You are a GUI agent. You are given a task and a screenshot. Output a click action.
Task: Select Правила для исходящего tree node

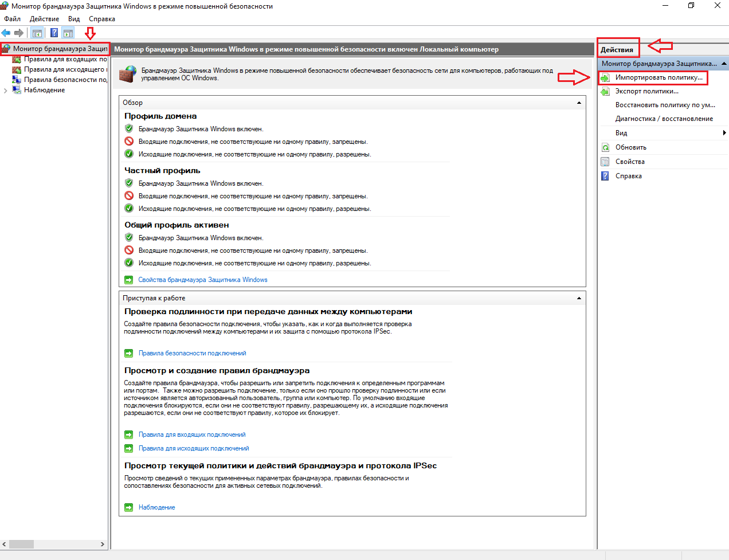pyautogui.click(x=65, y=69)
